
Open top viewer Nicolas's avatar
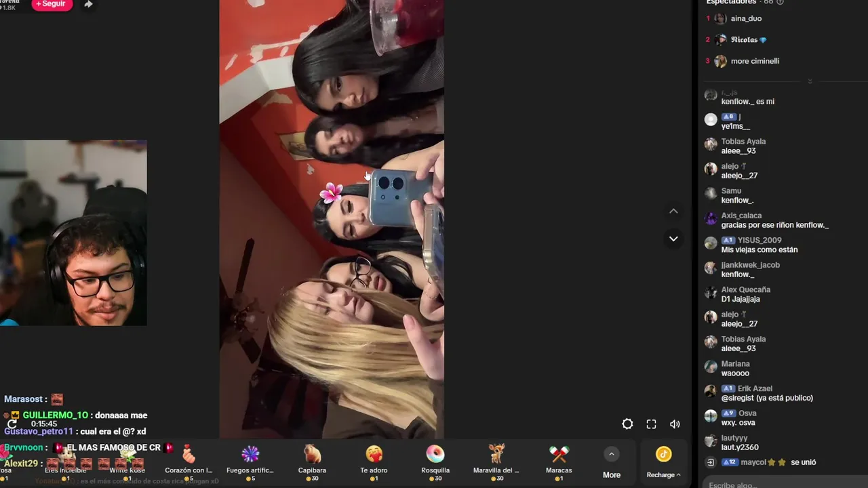720,40
